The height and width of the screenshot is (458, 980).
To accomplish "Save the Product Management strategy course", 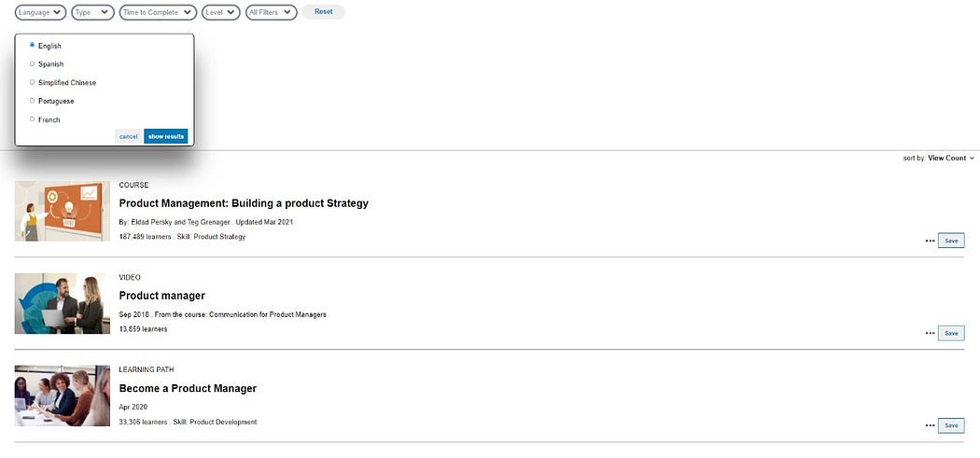I will point(951,241).
